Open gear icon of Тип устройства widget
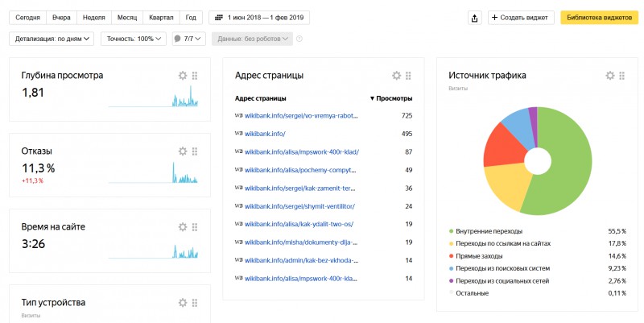This screenshot has height=323, width=644. point(183,303)
